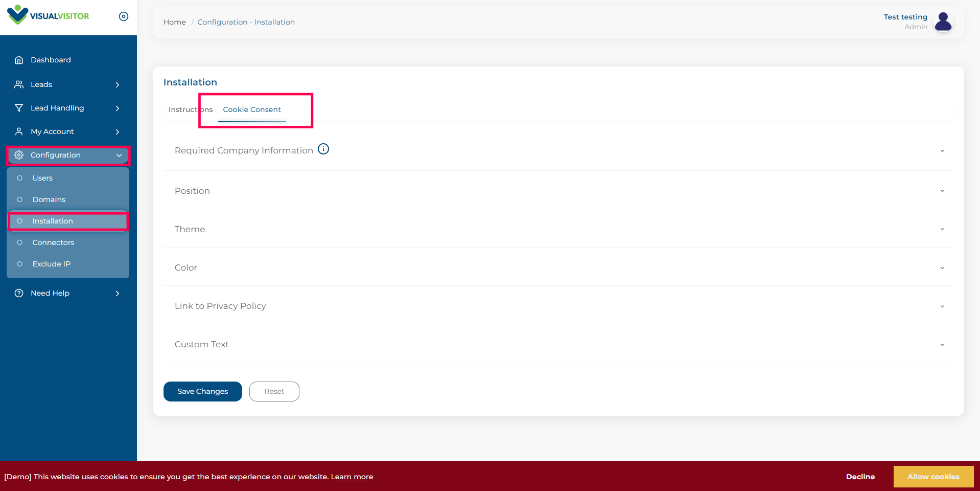This screenshot has height=491, width=980.
Task: Click the Color section label
Action: [x=186, y=267]
